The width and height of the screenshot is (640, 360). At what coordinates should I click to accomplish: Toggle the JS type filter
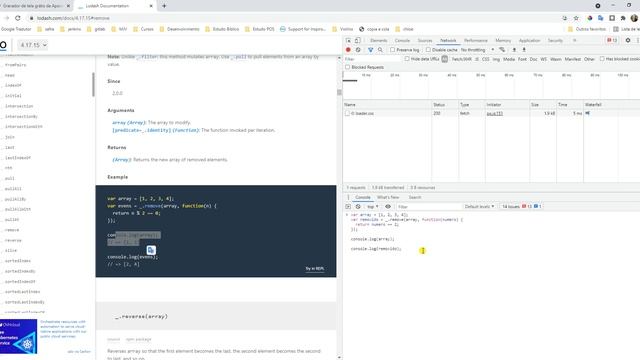pyautogui.click(x=477, y=59)
